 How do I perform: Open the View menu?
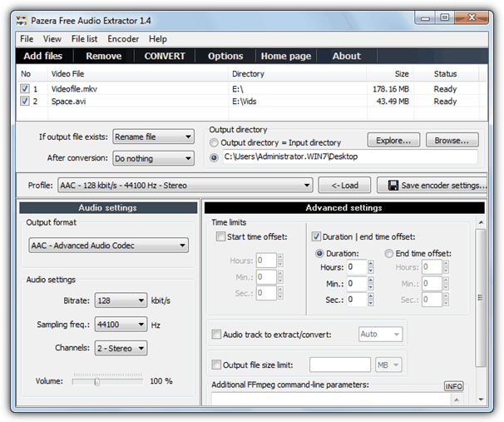(52, 39)
